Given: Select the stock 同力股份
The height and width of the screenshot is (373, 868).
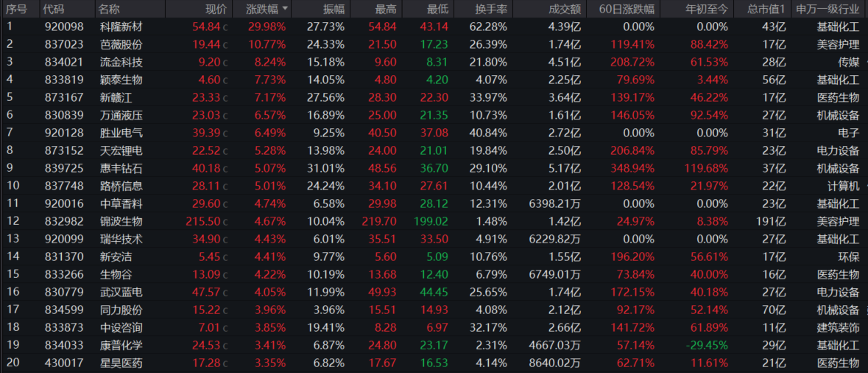Looking at the screenshot, I should click(x=121, y=310).
